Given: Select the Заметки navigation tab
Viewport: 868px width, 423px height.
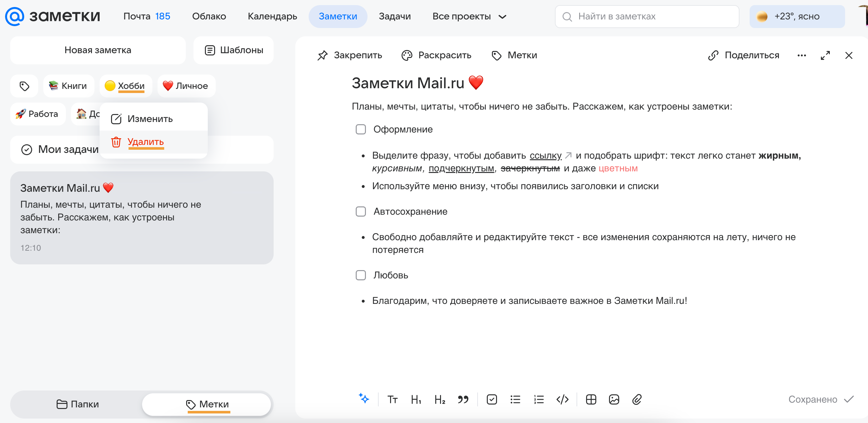Looking at the screenshot, I should click(338, 16).
